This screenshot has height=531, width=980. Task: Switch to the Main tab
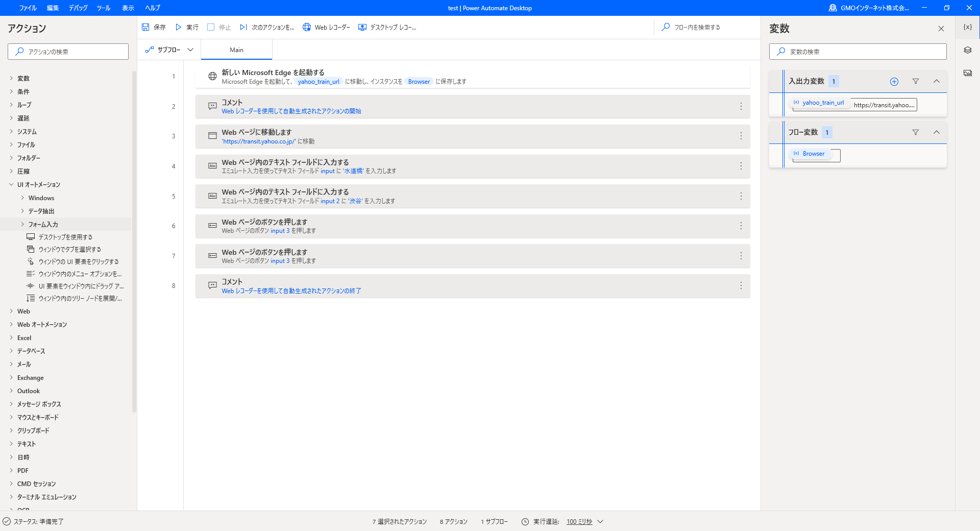pos(236,50)
